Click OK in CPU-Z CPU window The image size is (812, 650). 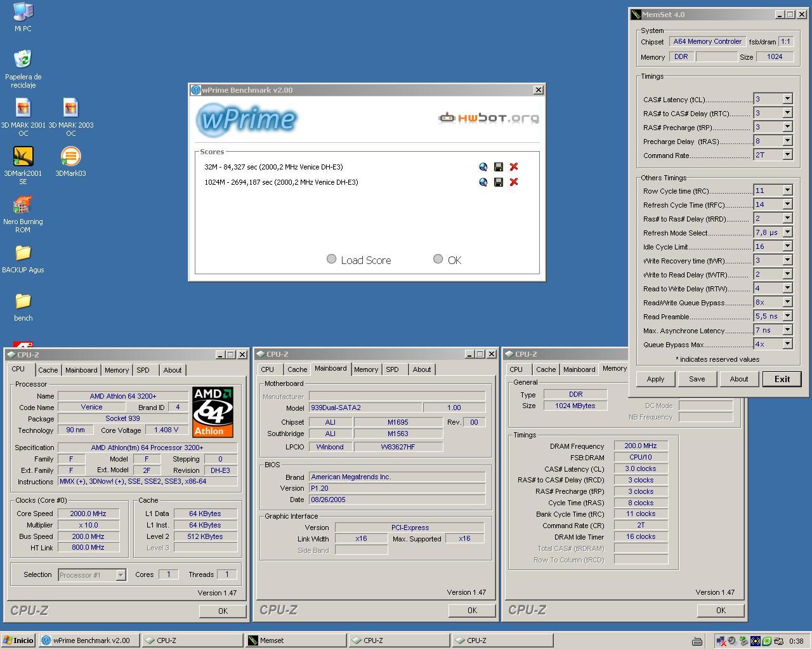[x=223, y=611]
